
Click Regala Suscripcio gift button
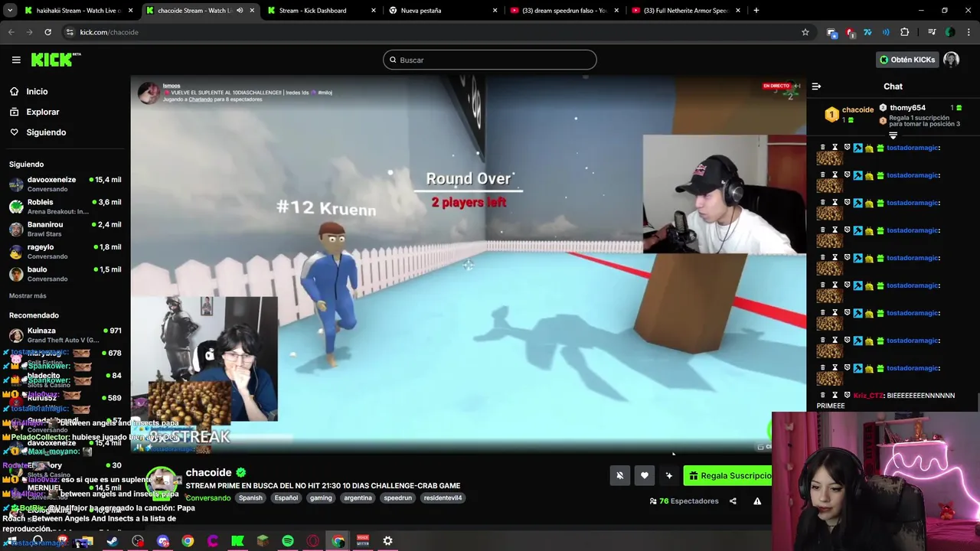tap(728, 475)
